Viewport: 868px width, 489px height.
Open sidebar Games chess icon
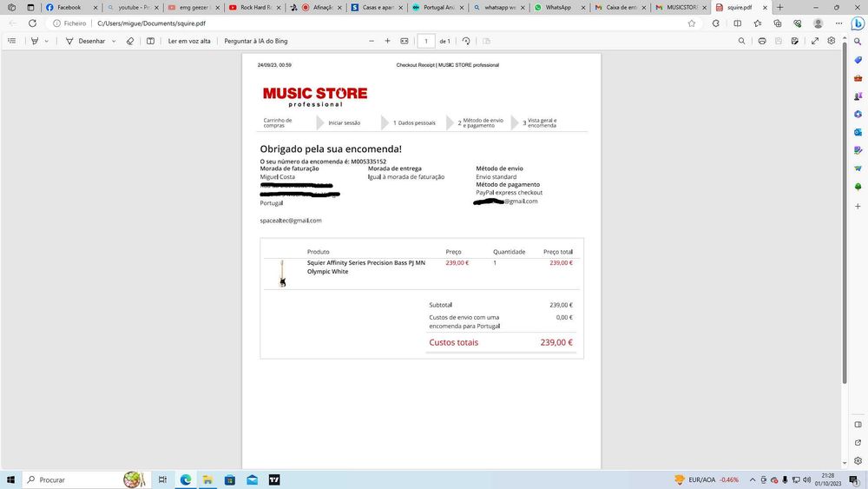(x=858, y=96)
